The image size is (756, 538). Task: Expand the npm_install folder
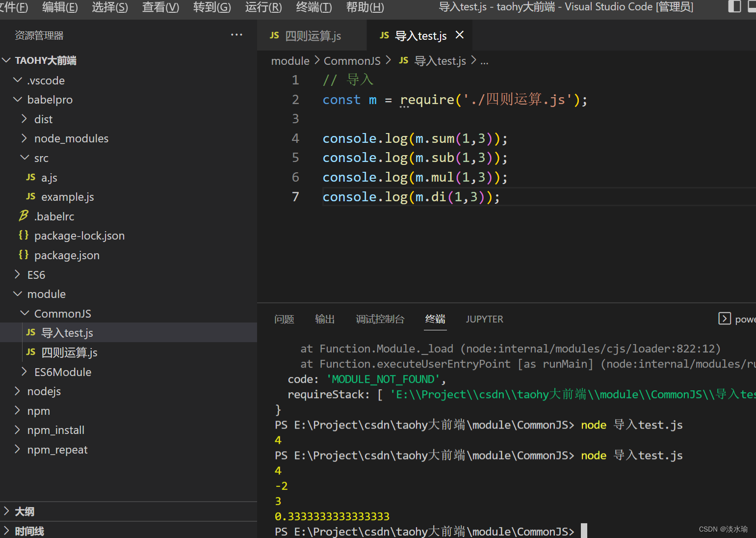coord(18,430)
